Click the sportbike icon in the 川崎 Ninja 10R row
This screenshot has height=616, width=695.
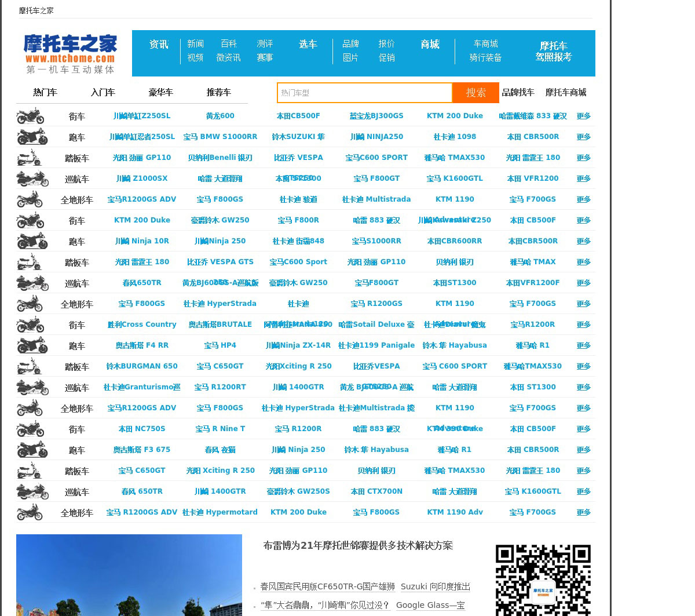click(32, 241)
